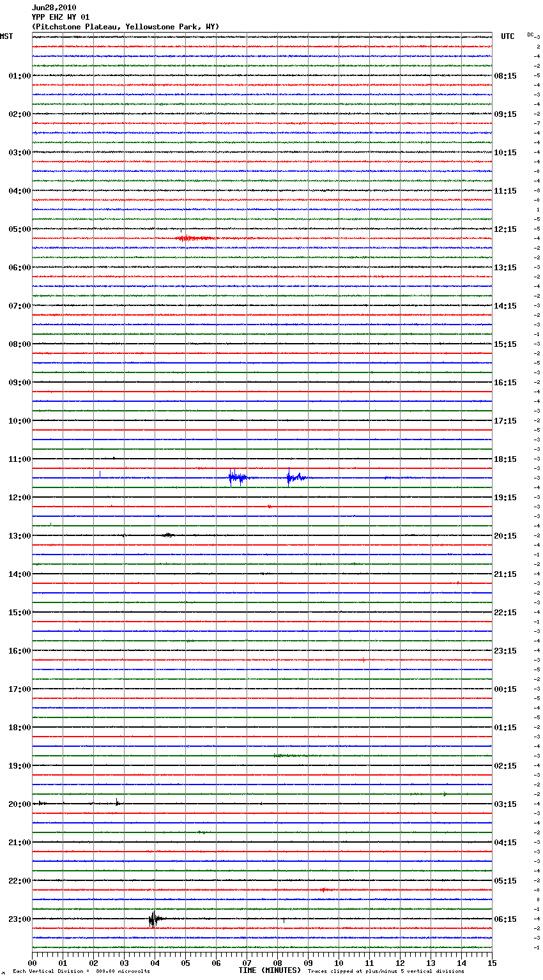The width and height of the screenshot is (543, 980).
Task: Click the 16:15 UTC time label
Action: pyautogui.click(x=505, y=383)
